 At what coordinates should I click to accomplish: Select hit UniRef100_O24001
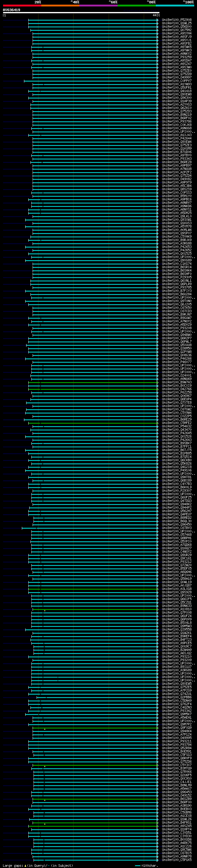[176, 375]
